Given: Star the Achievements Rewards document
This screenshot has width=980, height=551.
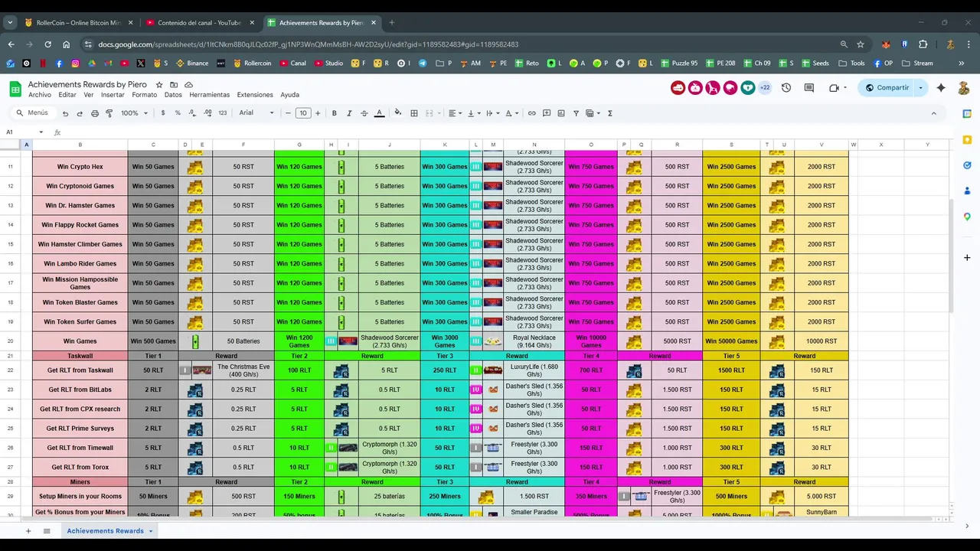Looking at the screenshot, I should [159, 84].
